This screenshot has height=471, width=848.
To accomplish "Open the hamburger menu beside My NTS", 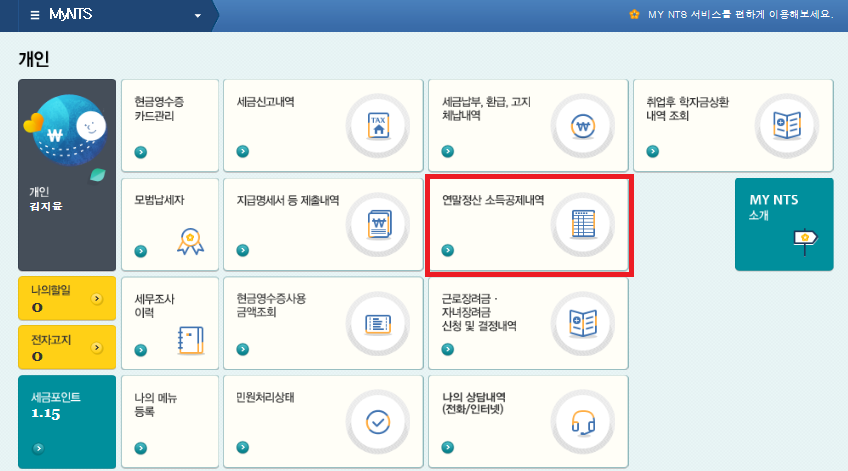I will [x=35, y=15].
